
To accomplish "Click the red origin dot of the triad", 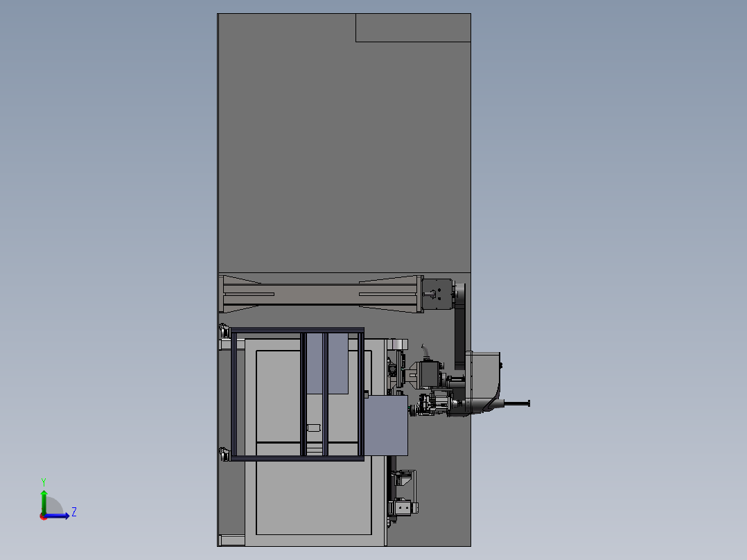I will coord(44,516).
